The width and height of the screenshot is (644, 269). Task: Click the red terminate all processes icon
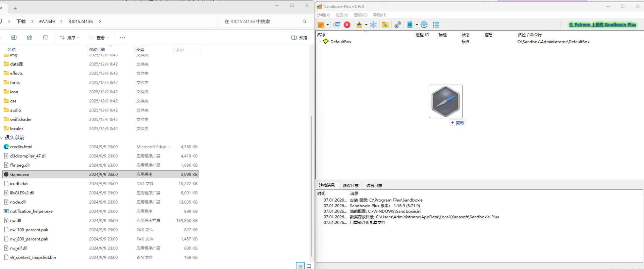347,25
